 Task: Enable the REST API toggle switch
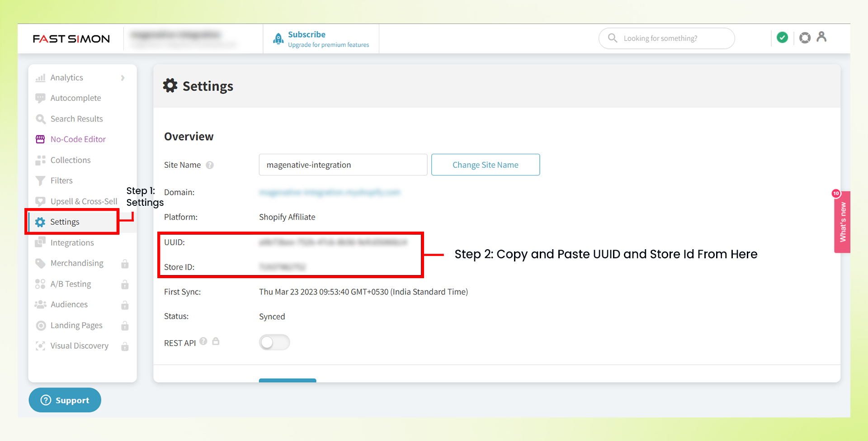point(274,342)
